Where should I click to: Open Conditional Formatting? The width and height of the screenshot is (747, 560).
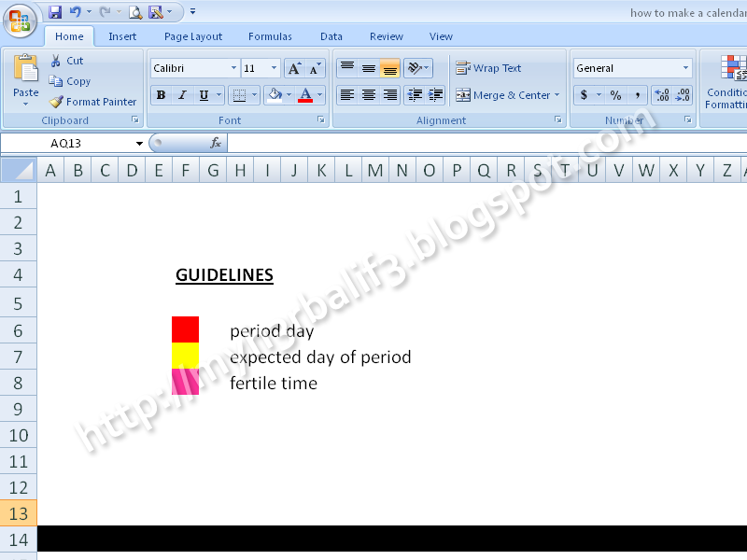pyautogui.click(x=726, y=82)
